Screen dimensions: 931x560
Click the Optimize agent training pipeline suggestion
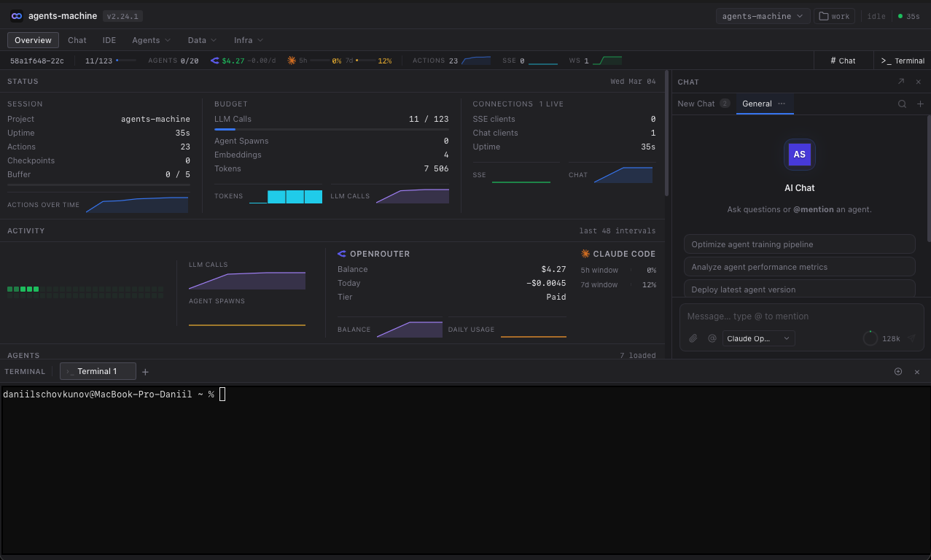[799, 244]
